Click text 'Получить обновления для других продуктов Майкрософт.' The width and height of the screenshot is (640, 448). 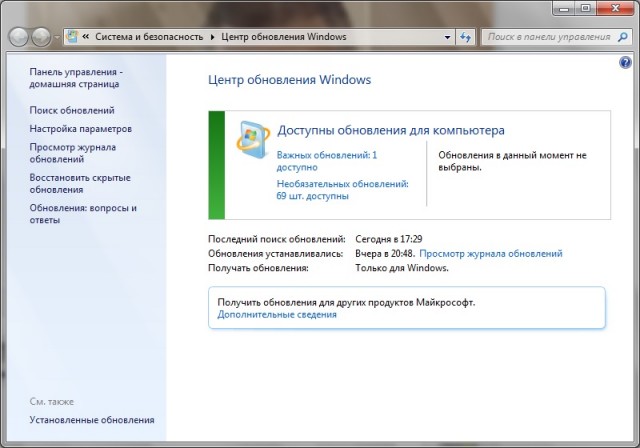tap(346, 302)
